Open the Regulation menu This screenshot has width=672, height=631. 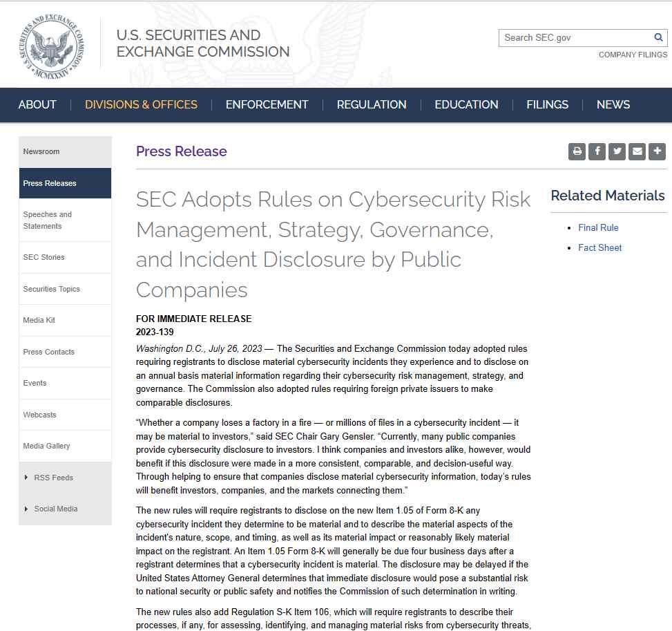click(372, 104)
